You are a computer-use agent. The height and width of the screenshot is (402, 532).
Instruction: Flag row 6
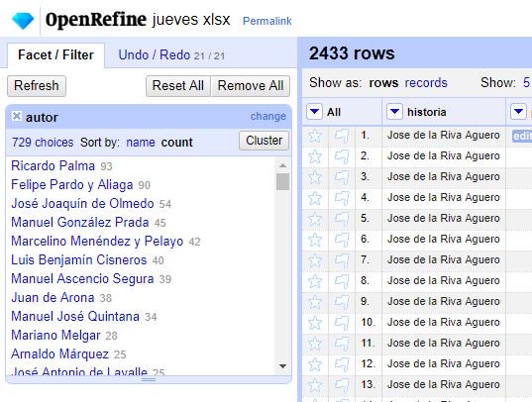pyautogui.click(x=342, y=240)
